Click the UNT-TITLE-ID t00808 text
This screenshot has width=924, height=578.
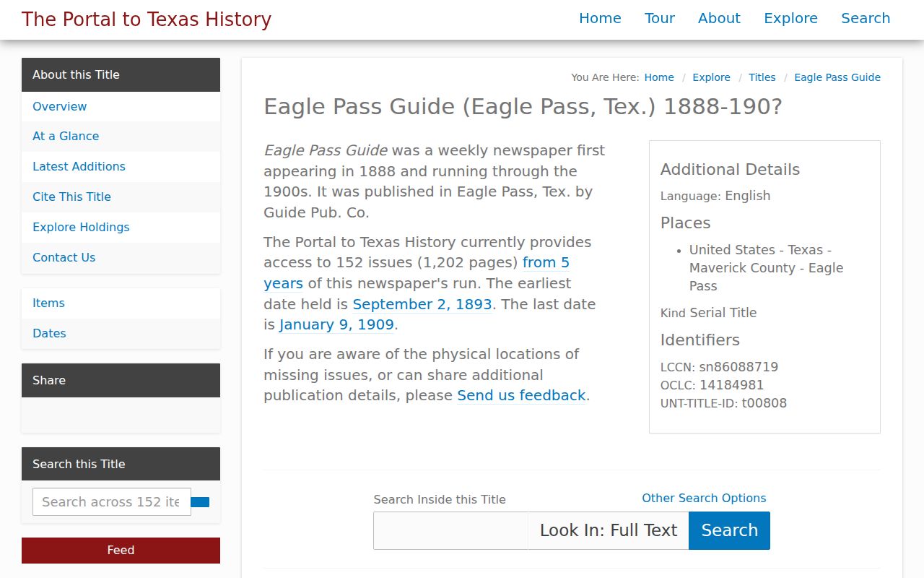pos(723,403)
